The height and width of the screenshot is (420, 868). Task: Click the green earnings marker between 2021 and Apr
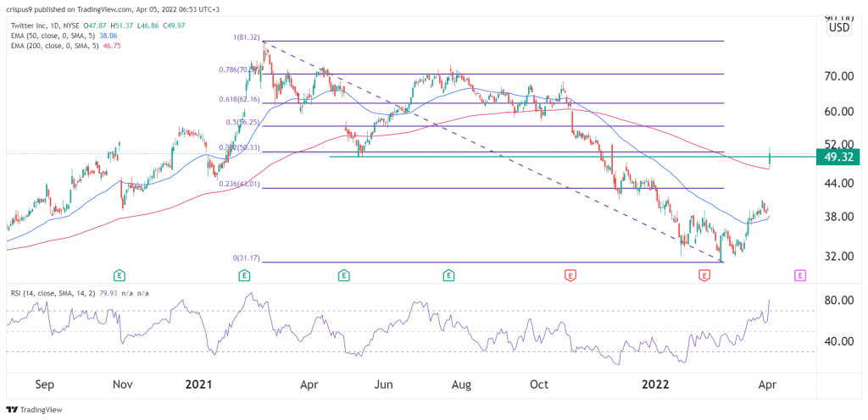(x=246, y=274)
